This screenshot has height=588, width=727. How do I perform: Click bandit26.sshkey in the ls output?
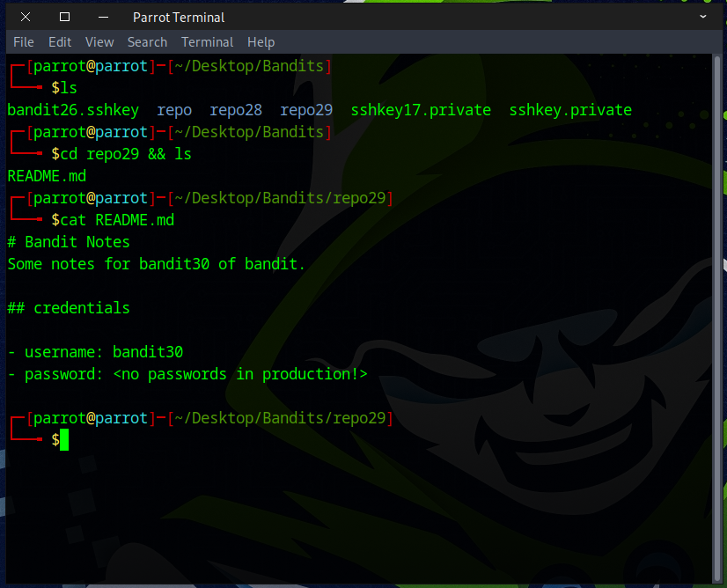click(x=73, y=110)
